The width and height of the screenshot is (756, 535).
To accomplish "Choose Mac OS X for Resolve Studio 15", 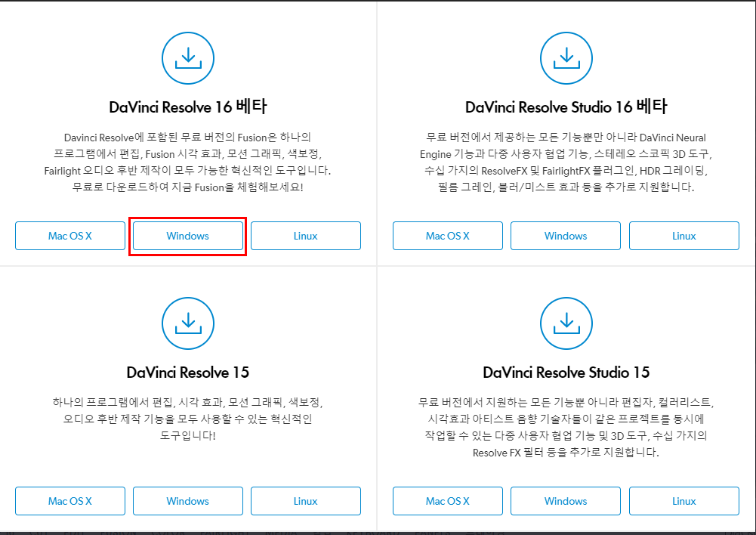I will click(x=447, y=501).
